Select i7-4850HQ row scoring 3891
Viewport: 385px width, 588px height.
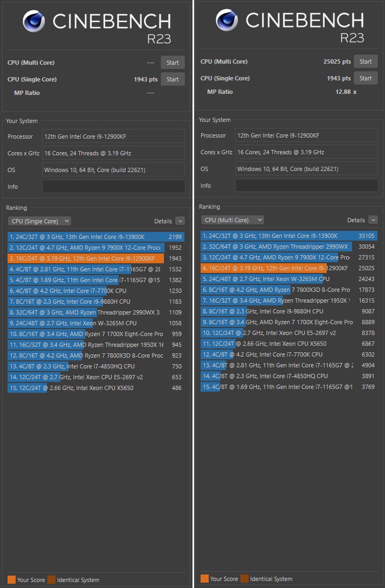[288, 376]
